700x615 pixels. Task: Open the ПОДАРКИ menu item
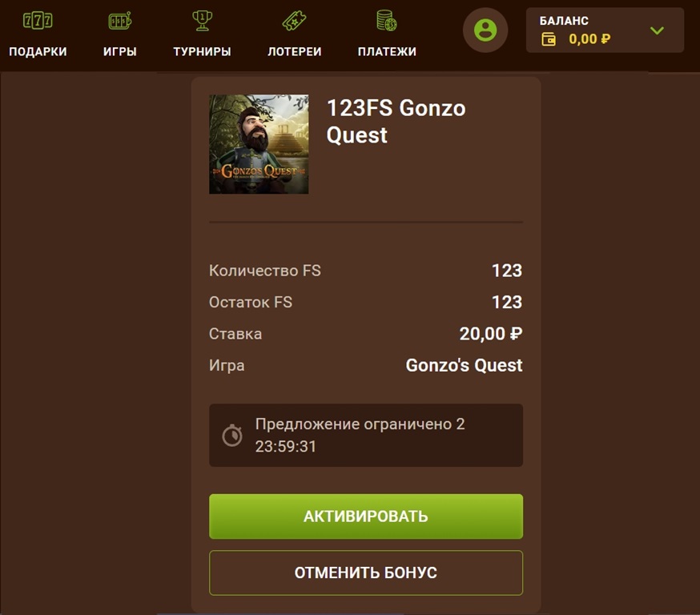click(x=38, y=52)
